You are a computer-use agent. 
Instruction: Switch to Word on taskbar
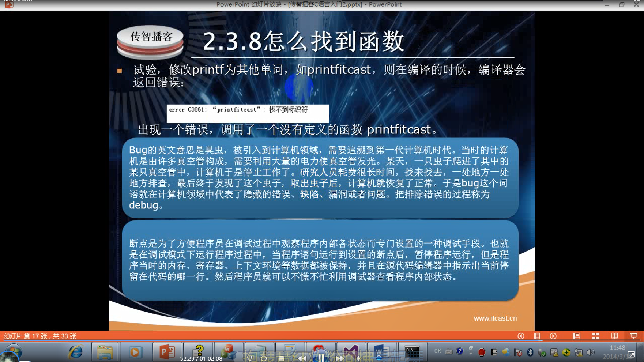coord(382,352)
